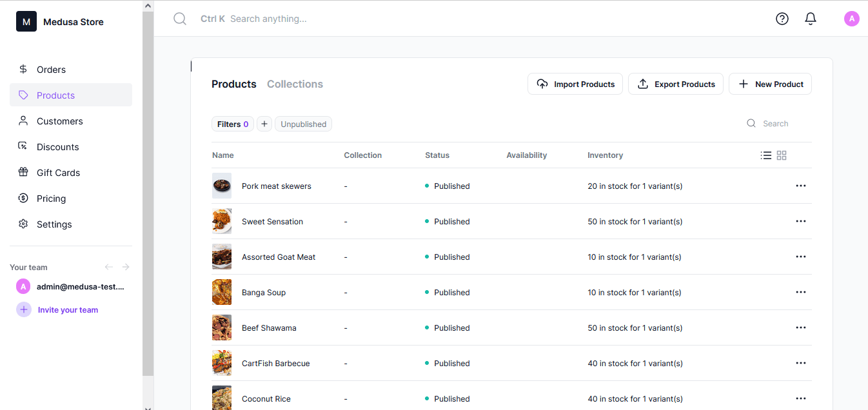
Task: Click the New Product button
Action: point(770,84)
